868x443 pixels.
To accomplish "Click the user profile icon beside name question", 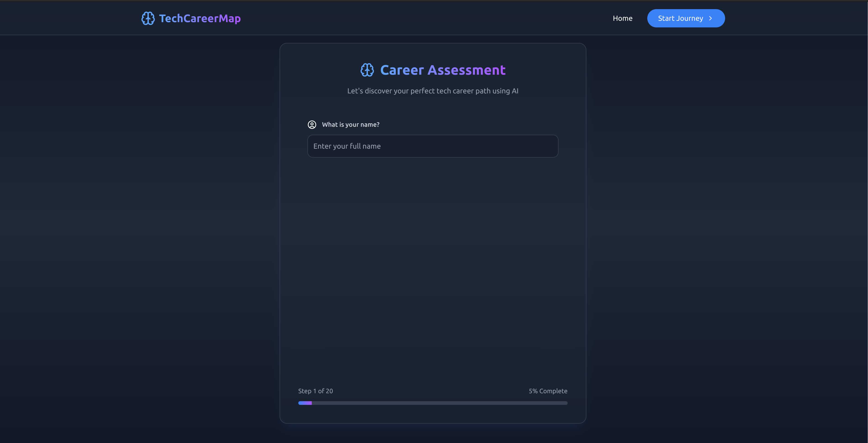I will click(x=312, y=125).
